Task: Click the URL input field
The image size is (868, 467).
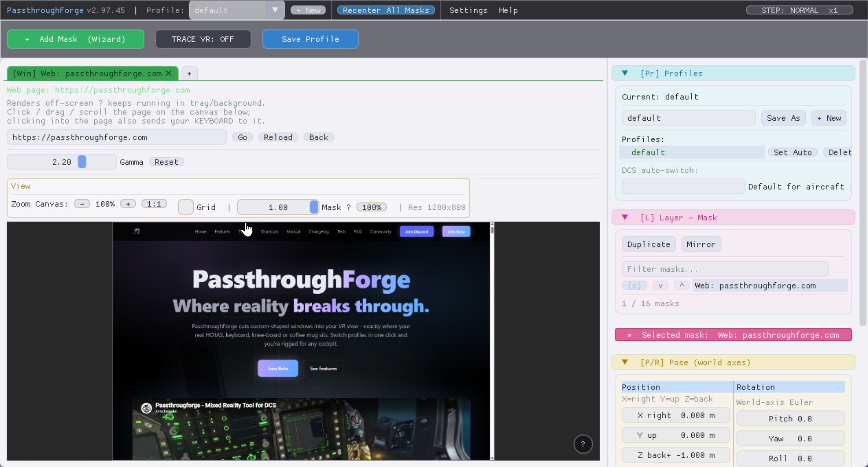Action: click(117, 137)
